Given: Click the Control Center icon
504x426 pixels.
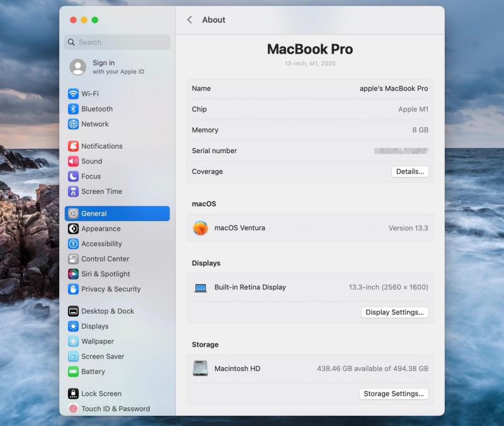Looking at the screenshot, I should pyautogui.click(x=73, y=259).
